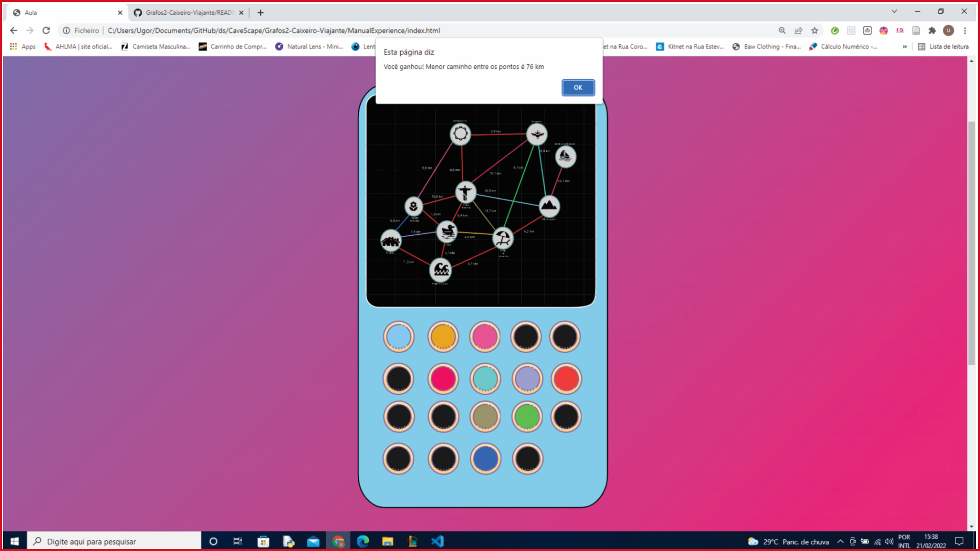The image size is (980, 551).
Task: Toggle the lavender route button
Action: coord(527,379)
